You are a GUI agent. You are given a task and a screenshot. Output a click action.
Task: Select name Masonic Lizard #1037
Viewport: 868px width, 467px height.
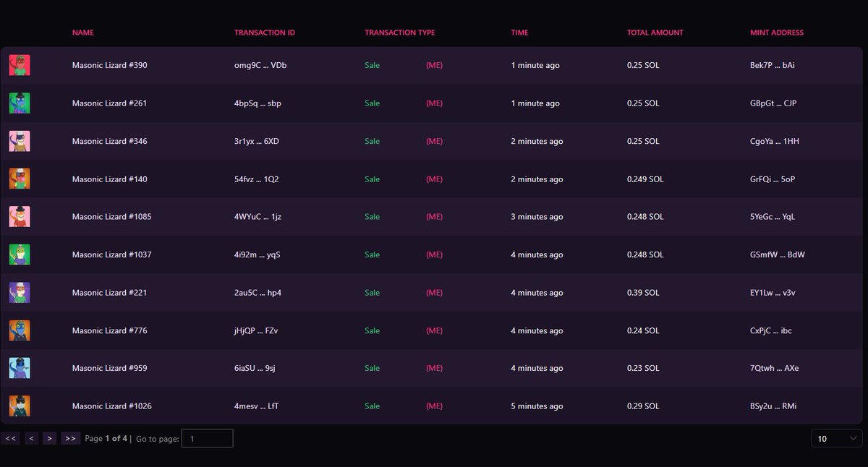(x=112, y=254)
